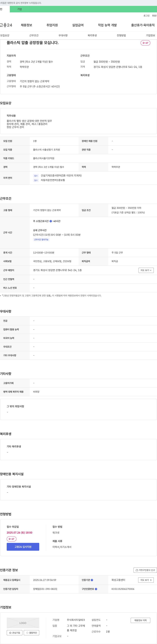Switch to the 기업 tab
This screenshot has height=644, width=157.
(20, 9)
